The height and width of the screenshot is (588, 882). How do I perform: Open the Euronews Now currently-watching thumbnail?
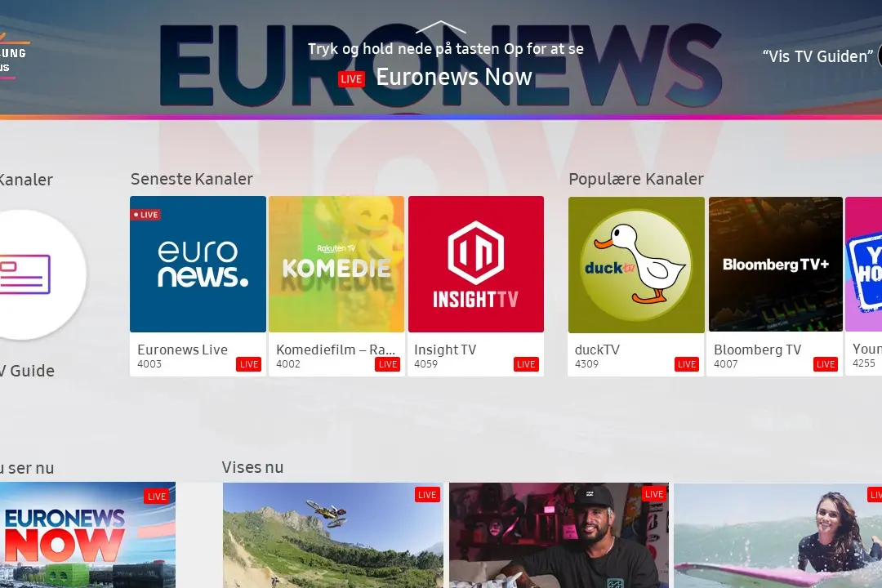(87, 535)
